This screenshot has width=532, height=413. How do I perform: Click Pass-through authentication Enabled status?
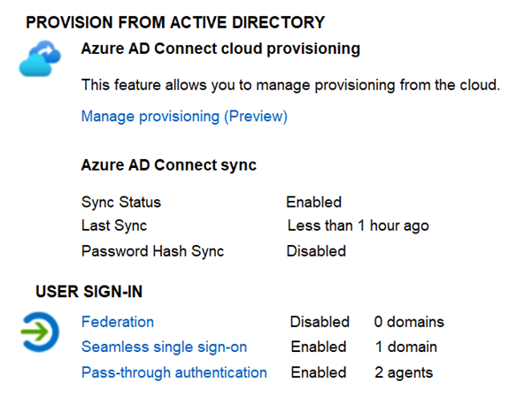coord(319,372)
